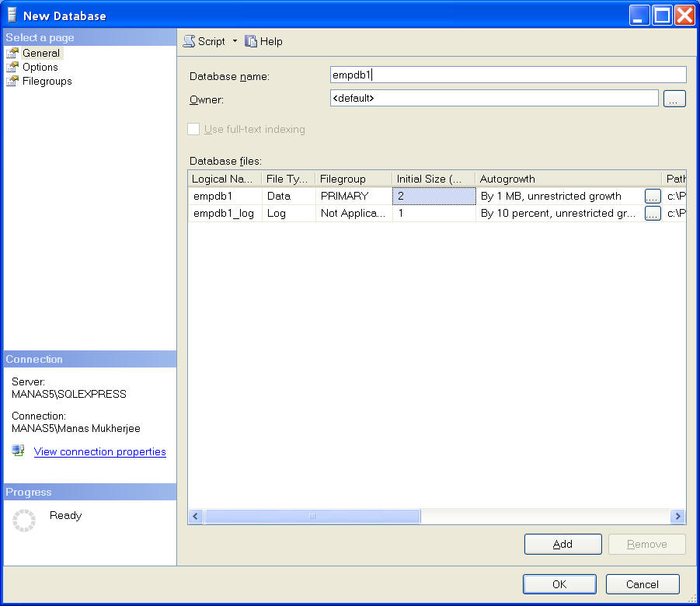This screenshot has width=700, height=606.
Task: Cancel the New Database dialog
Action: click(x=642, y=584)
